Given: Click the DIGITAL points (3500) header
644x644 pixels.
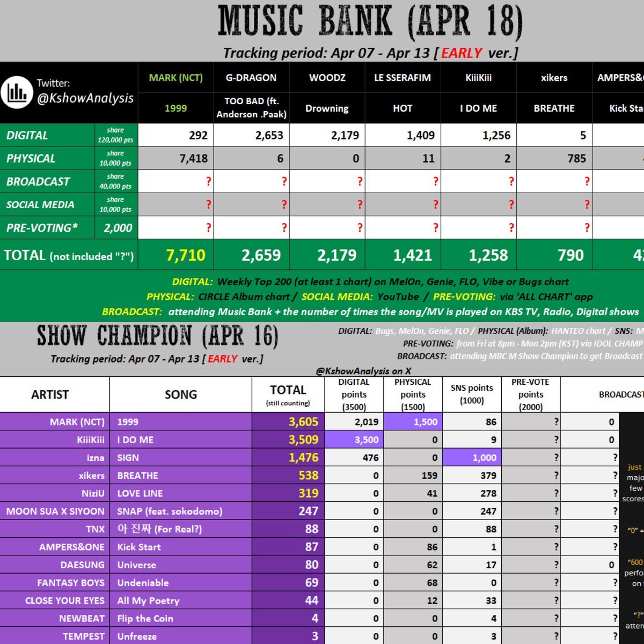Looking at the screenshot, I should [354, 394].
